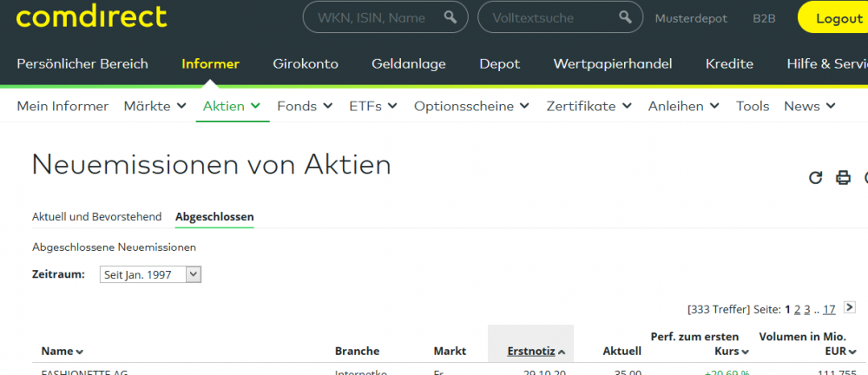The image size is (868, 375).
Task: Go to next results page arrow
Action: 850,307
